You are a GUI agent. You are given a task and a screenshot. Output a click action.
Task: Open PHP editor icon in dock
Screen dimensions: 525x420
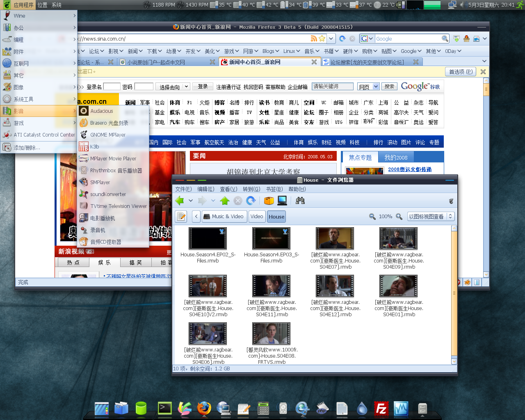pos(322,408)
